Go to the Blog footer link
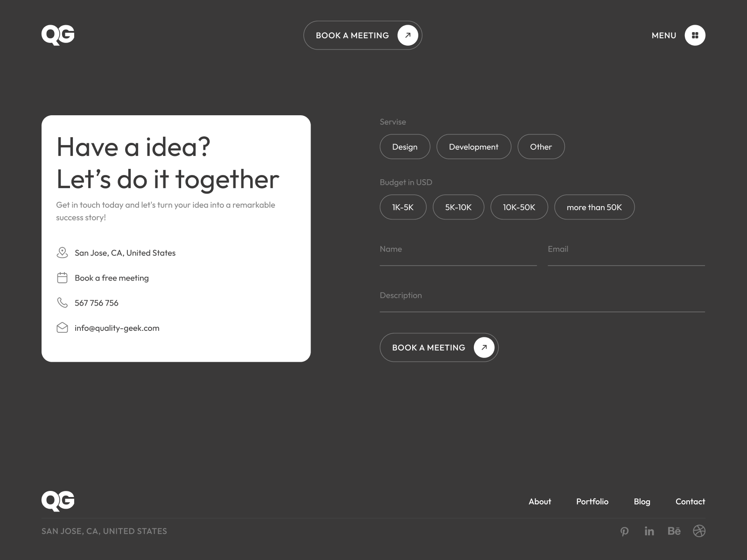 (x=642, y=502)
